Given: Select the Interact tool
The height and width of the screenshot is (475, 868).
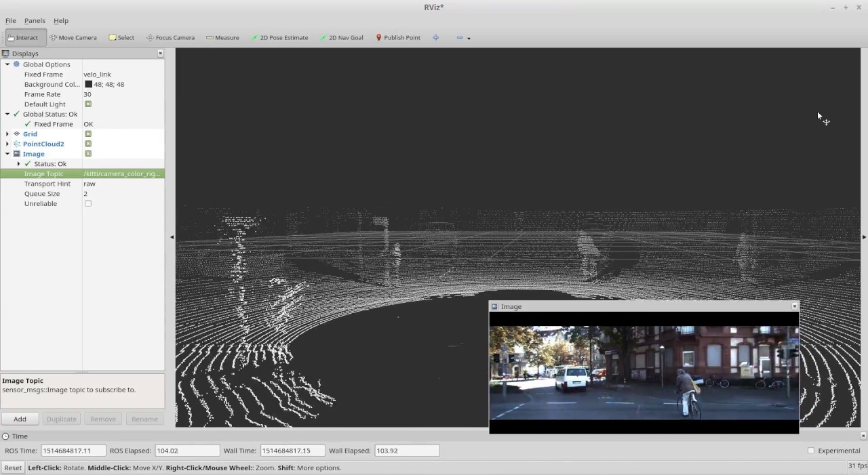Looking at the screenshot, I should point(24,38).
